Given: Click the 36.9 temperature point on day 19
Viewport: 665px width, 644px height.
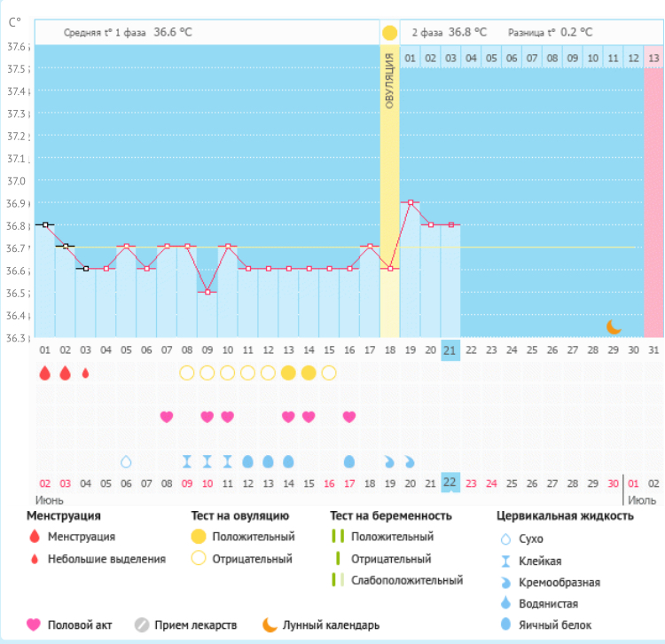Looking at the screenshot, I should 410,202.
